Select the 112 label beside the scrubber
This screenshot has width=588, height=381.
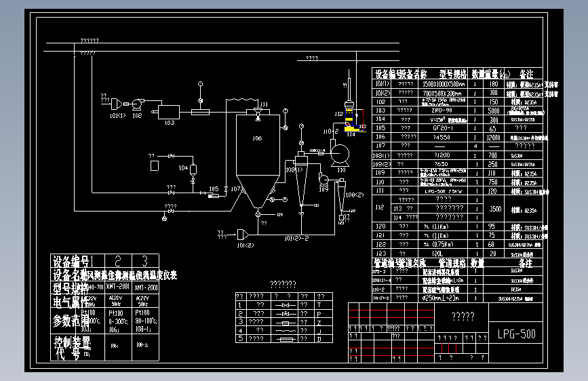pos(338,114)
